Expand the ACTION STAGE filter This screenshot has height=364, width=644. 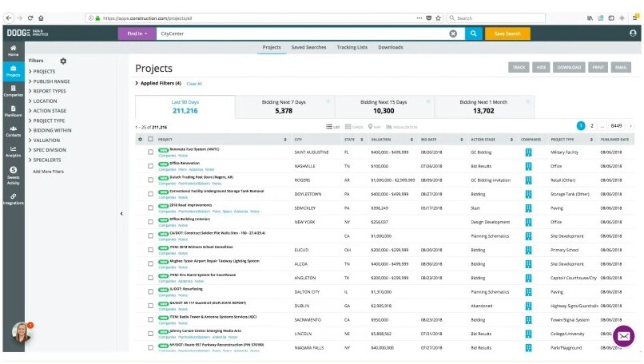(x=48, y=111)
